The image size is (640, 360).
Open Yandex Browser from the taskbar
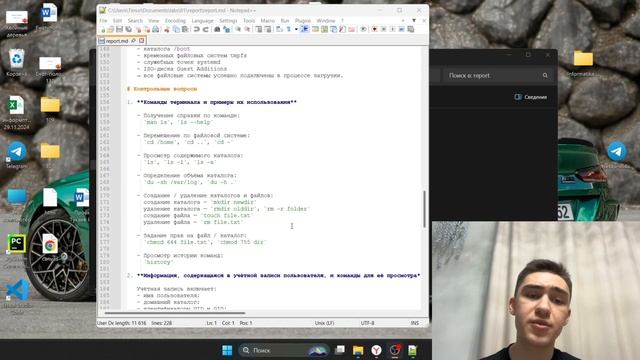tap(376, 350)
